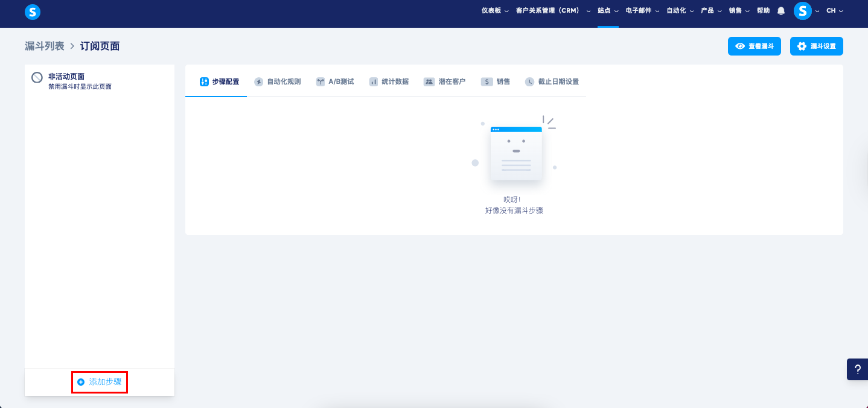
Task: Expand the 产品 menu
Action: (711, 11)
